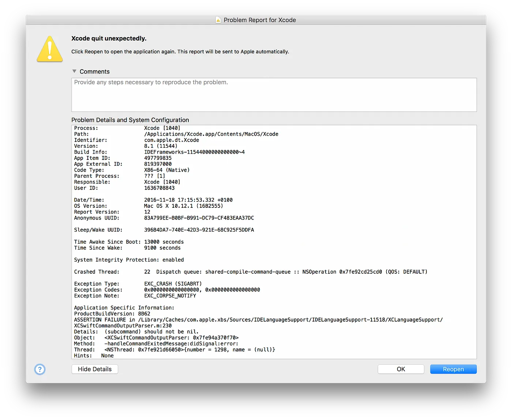Screen dimensions: 512x420
Task: Click the title 'Problem Report for Xcode'
Action: click(x=260, y=20)
